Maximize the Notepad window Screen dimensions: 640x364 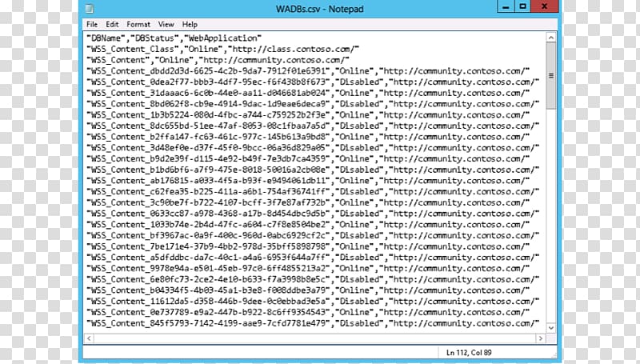coord(522,6)
